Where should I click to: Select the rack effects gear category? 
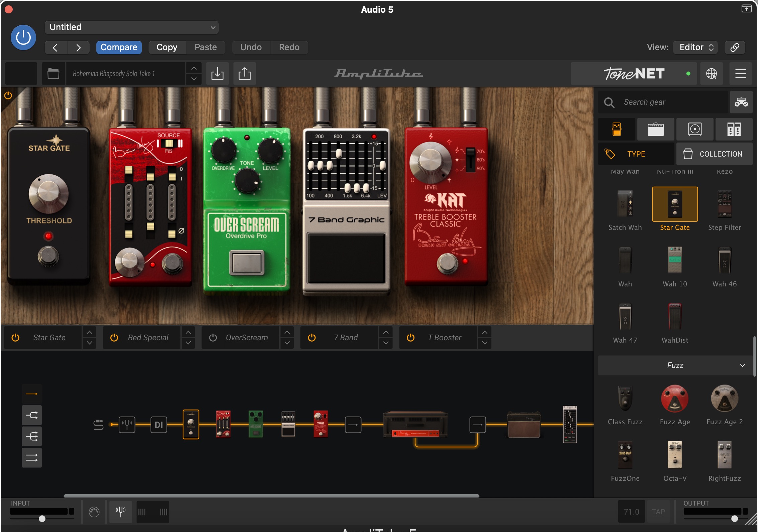tap(734, 129)
